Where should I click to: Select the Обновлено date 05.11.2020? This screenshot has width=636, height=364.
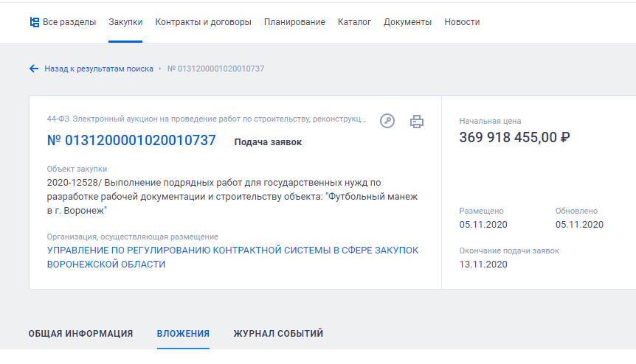click(x=579, y=225)
